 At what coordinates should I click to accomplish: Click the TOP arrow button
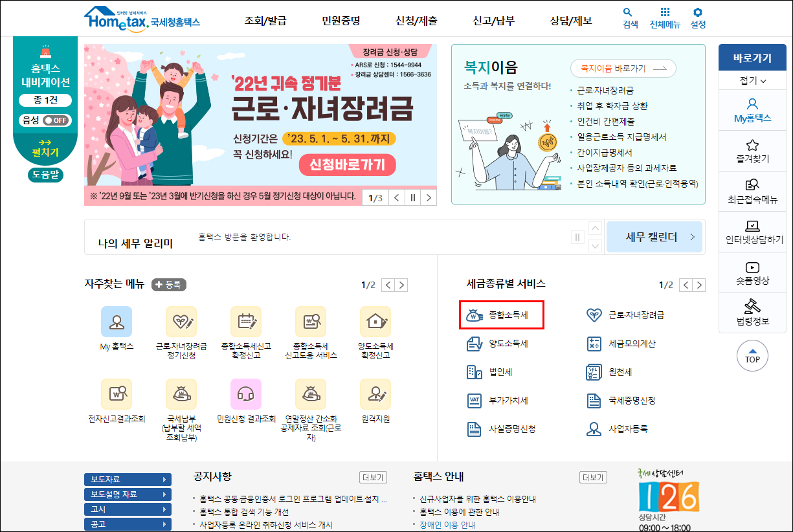(x=752, y=355)
